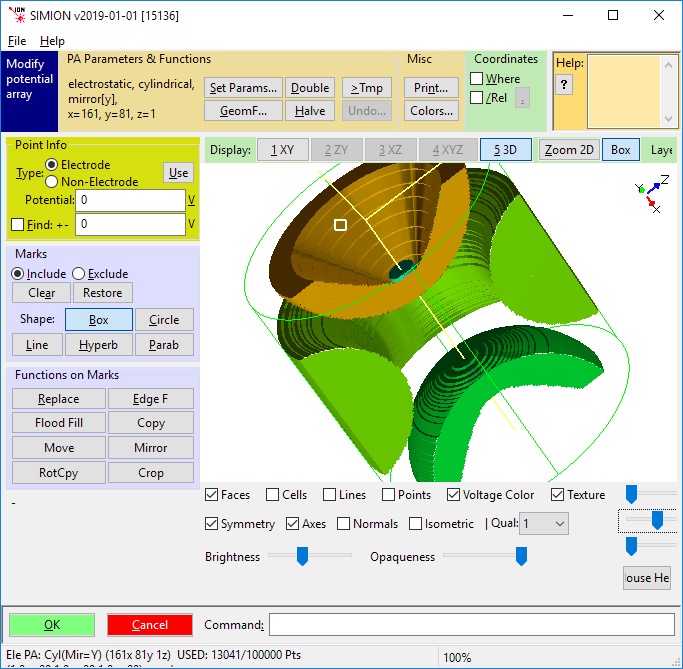Screen dimensions: 683x669
Task: Open the Qual dropdown
Action: (x=544, y=524)
